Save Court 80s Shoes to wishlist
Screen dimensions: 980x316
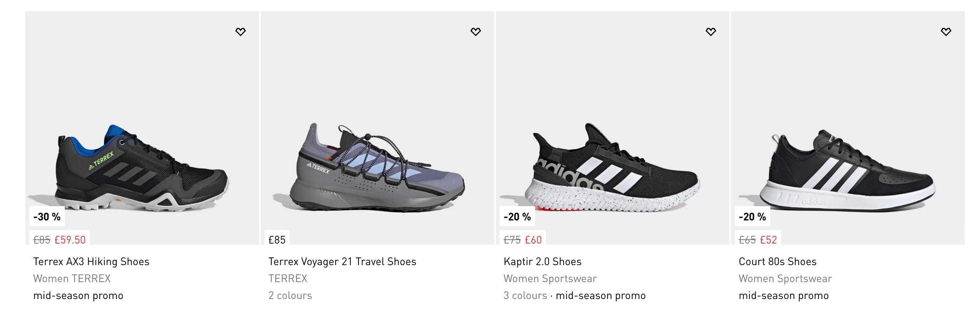[x=946, y=32]
